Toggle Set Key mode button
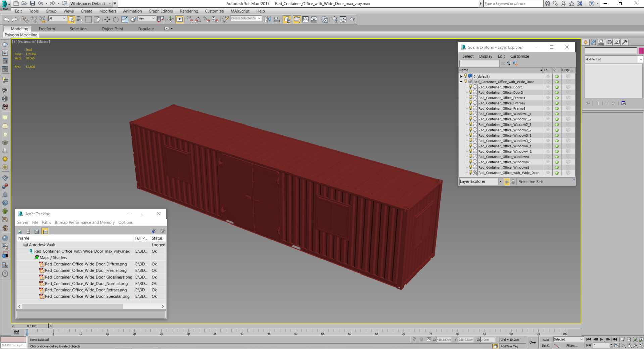644x349 pixels. [x=545, y=345]
